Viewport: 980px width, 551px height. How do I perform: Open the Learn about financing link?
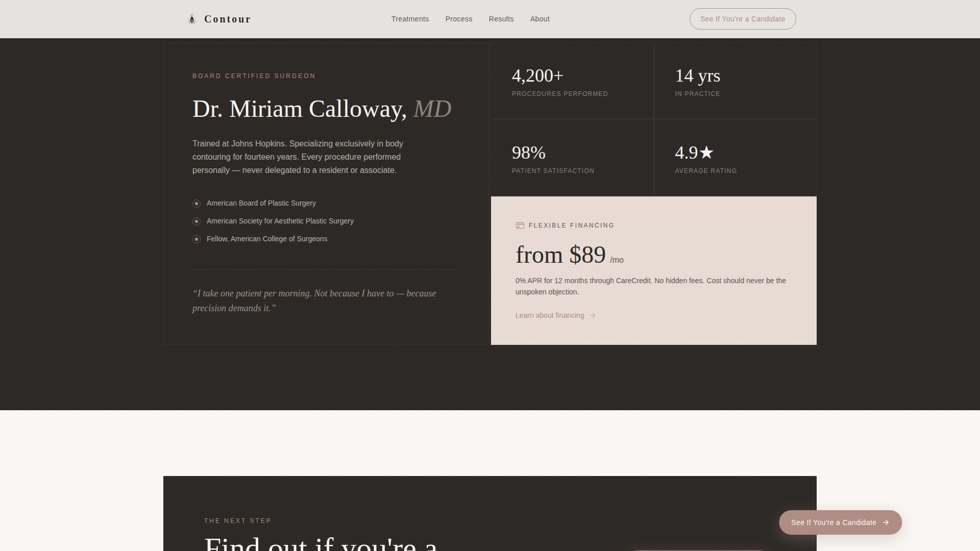[549, 315]
